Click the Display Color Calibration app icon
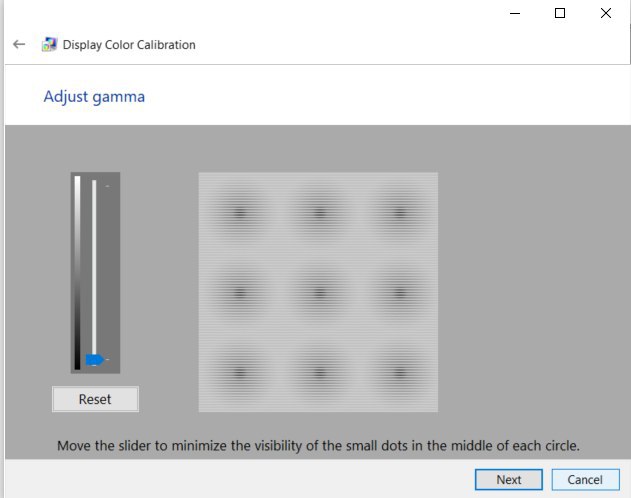The width and height of the screenshot is (631, 498). [x=49, y=44]
